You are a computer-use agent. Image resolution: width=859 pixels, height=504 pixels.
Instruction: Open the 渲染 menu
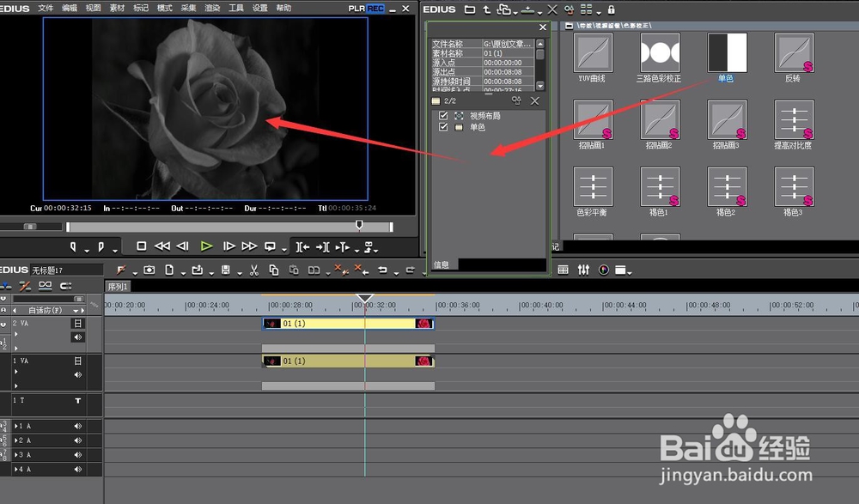212,8
